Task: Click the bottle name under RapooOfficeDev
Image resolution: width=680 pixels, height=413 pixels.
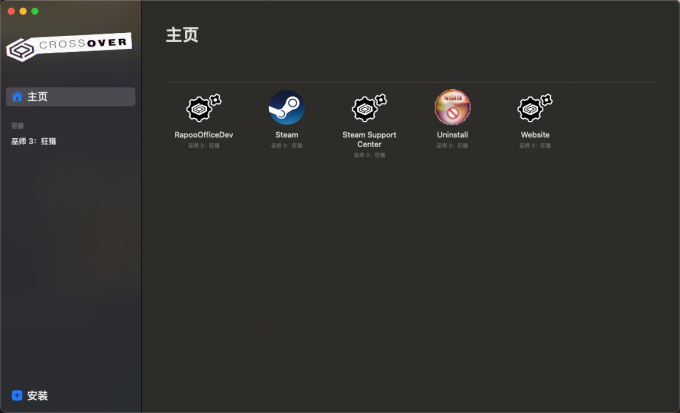Action: point(204,146)
